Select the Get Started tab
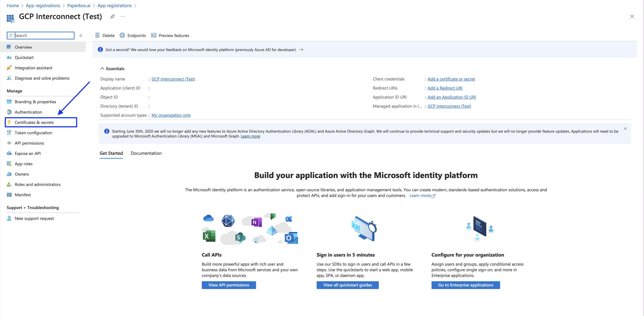The image size is (644, 316). (111, 153)
